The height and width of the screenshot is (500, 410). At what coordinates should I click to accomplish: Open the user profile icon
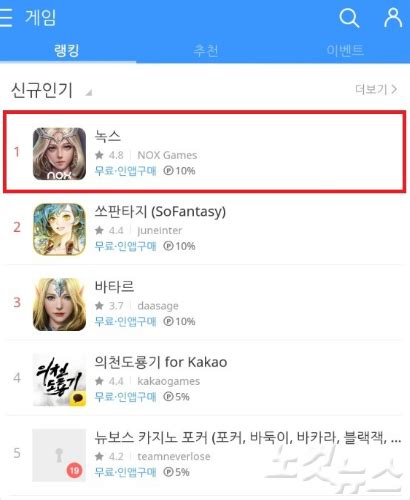(x=393, y=17)
